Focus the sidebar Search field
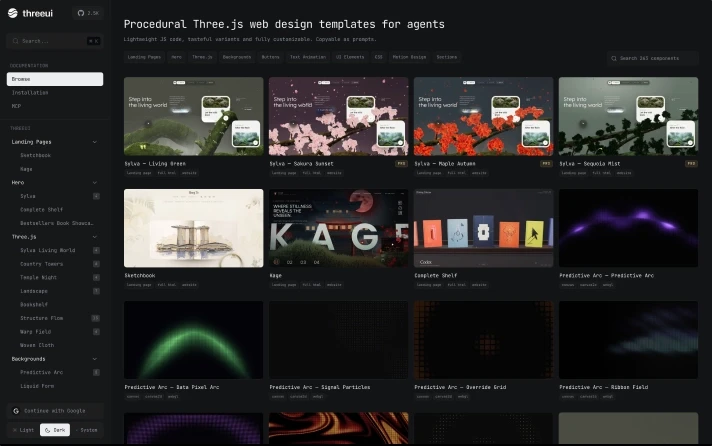This screenshot has height=446, width=712. [x=55, y=41]
